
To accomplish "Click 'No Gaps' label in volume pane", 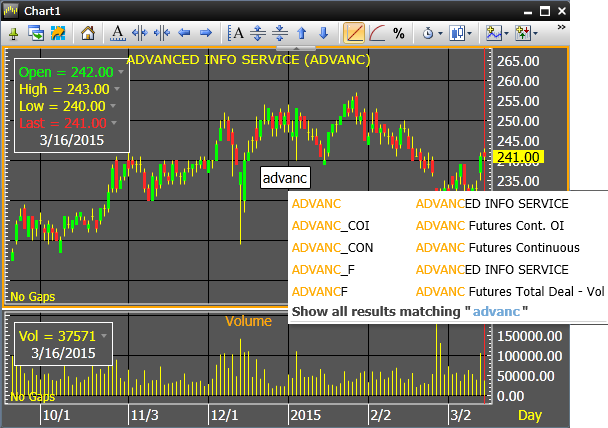I will tap(33, 397).
